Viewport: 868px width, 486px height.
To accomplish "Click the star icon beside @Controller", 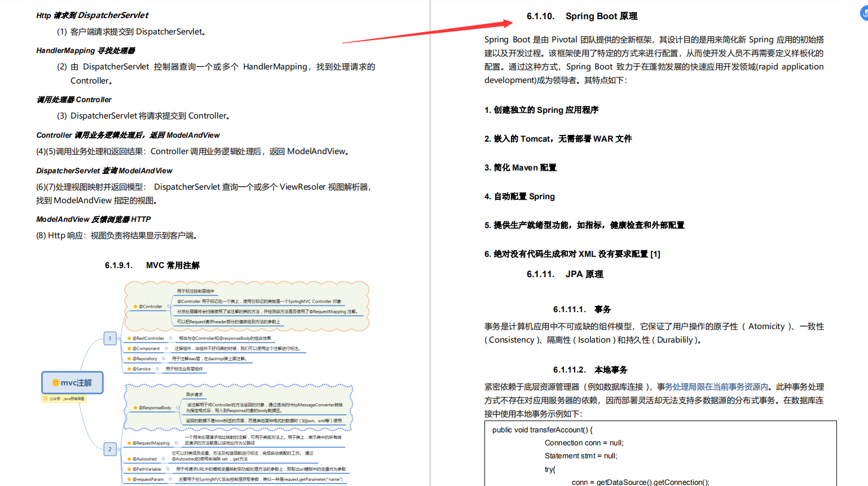I will click(x=135, y=307).
